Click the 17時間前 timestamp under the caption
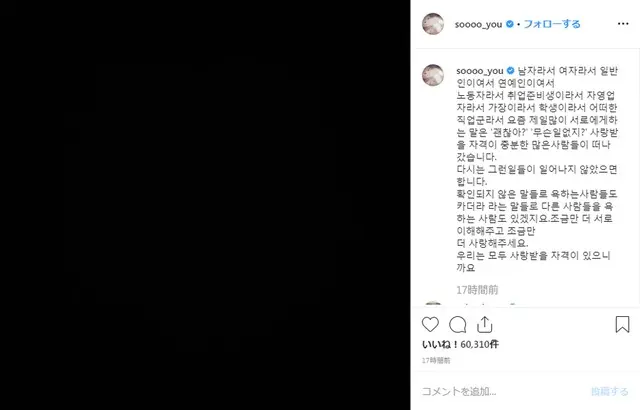The width and height of the screenshot is (640, 410). pyautogui.click(x=477, y=290)
